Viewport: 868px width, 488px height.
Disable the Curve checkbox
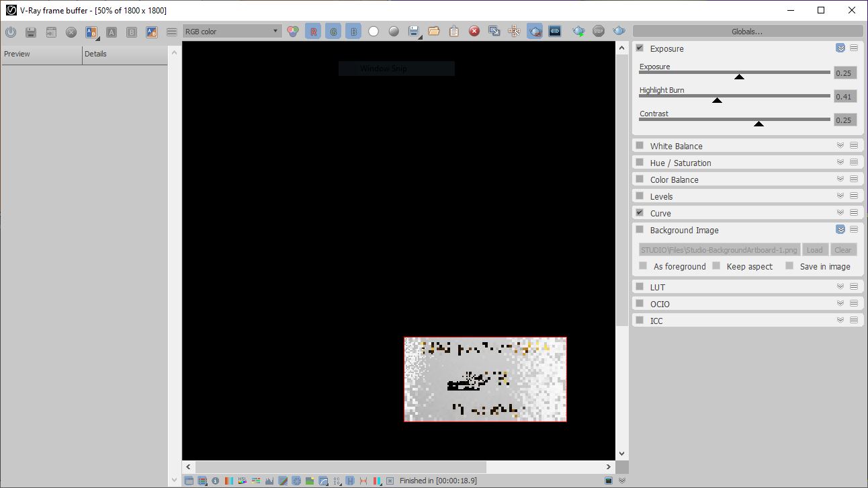pyautogui.click(x=640, y=213)
